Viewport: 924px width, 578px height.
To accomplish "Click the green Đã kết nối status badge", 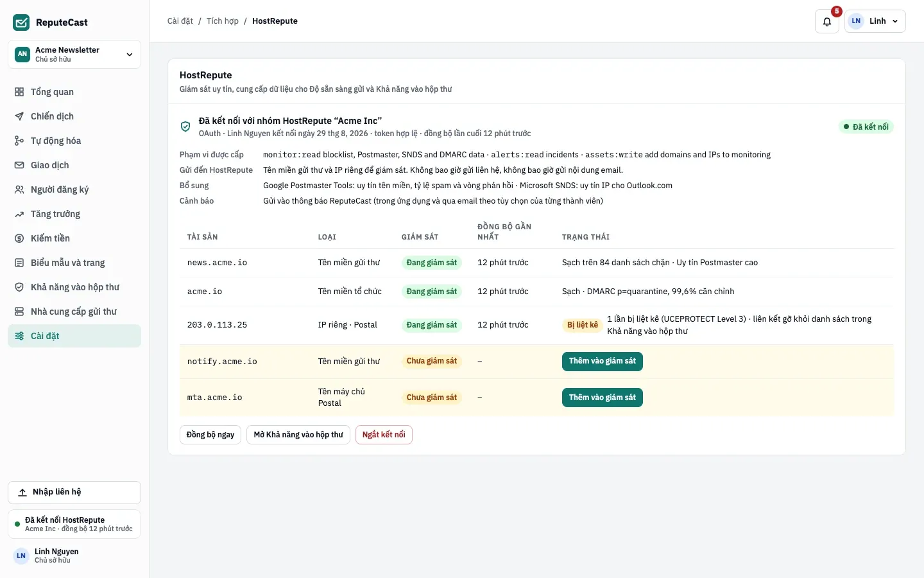I will (x=866, y=127).
